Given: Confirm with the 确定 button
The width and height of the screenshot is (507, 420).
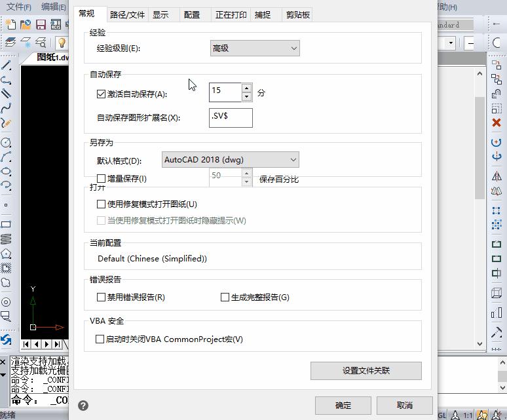Looking at the screenshot, I should click(x=343, y=406).
